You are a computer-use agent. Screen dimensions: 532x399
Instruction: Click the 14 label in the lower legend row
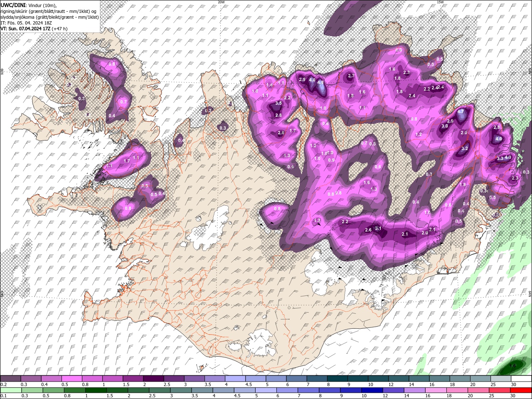407,396
